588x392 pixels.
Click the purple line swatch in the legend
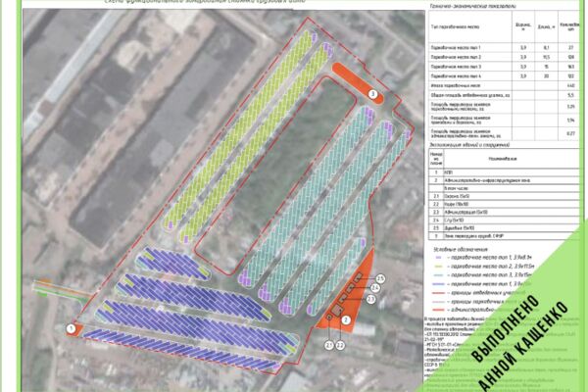(x=438, y=258)
